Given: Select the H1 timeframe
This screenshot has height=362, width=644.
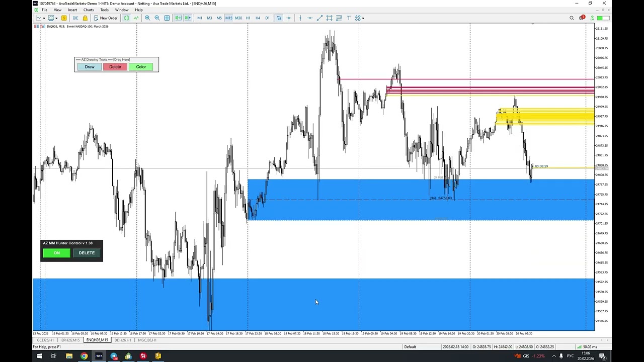Looking at the screenshot, I should click(x=248, y=18).
